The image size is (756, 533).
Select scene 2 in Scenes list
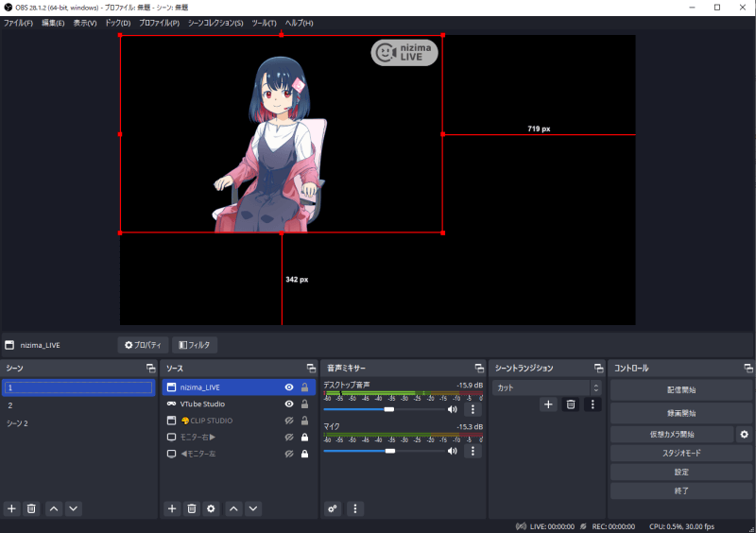tap(78, 405)
